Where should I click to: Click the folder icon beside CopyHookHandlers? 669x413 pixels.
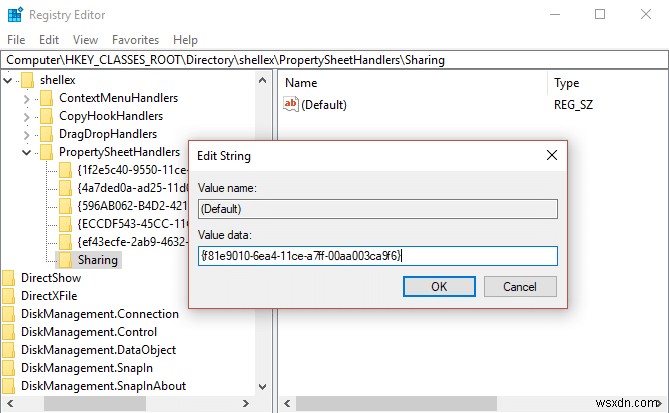coord(46,116)
